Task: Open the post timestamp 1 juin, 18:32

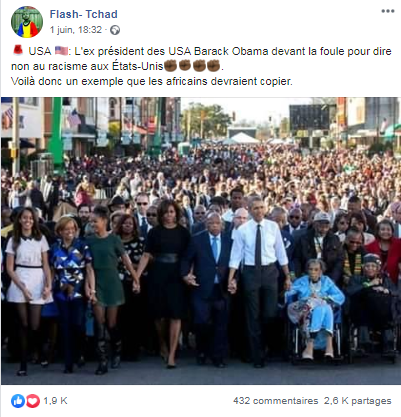Action: 76,30
